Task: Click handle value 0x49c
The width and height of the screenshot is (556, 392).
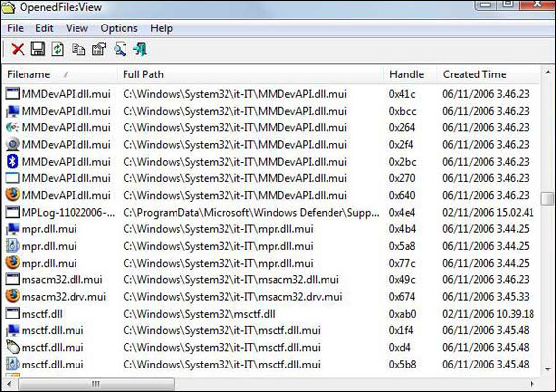Action: tap(402, 280)
